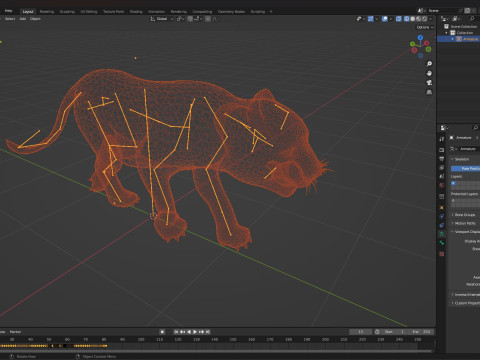Open the viewport Add menu
This screenshot has height=360, width=480.
[x=23, y=19]
